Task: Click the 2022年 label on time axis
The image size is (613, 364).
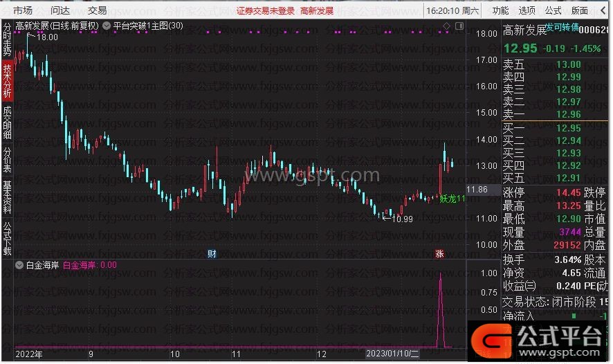Action: pos(29,354)
